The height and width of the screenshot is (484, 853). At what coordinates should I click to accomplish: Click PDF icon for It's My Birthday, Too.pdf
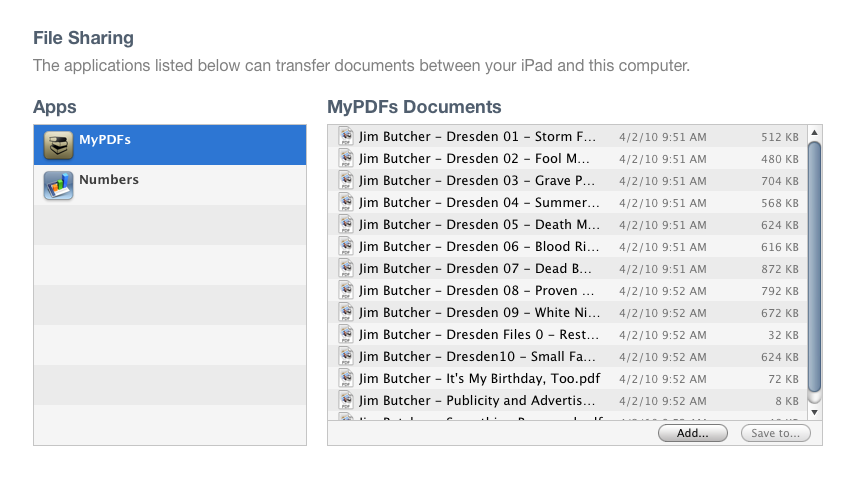coord(346,378)
